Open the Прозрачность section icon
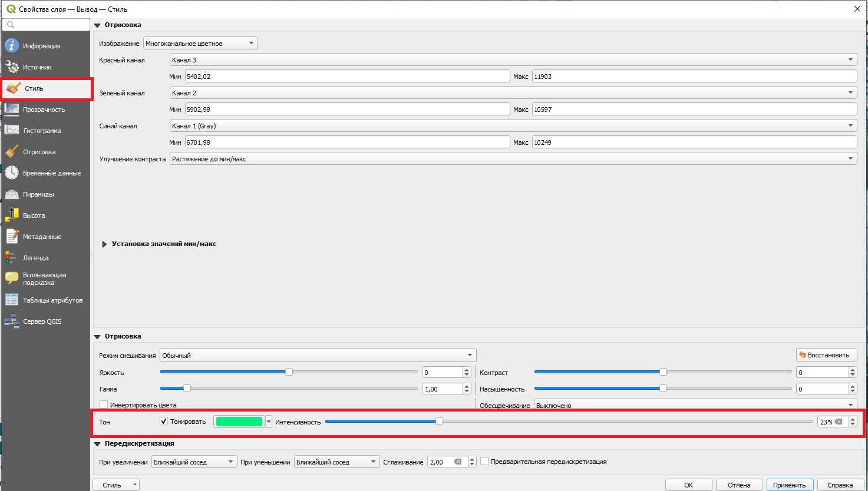This screenshot has height=491, width=868. pos(12,109)
